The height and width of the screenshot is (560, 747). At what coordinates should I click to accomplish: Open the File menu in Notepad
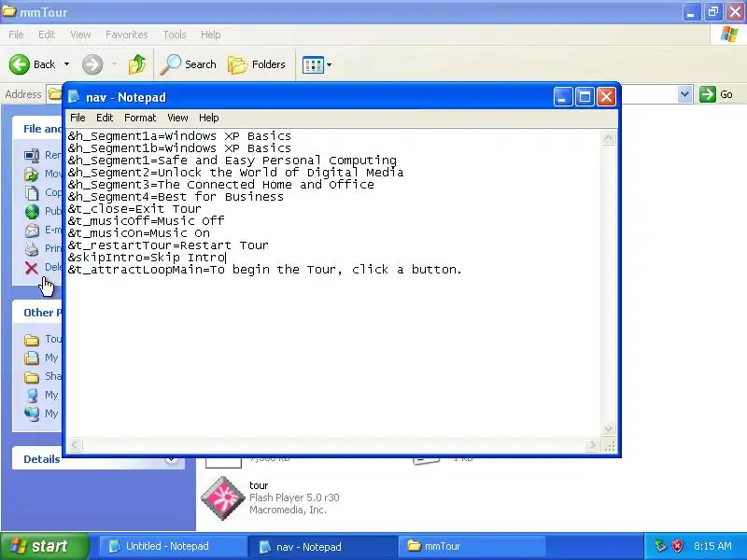pos(78,118)
